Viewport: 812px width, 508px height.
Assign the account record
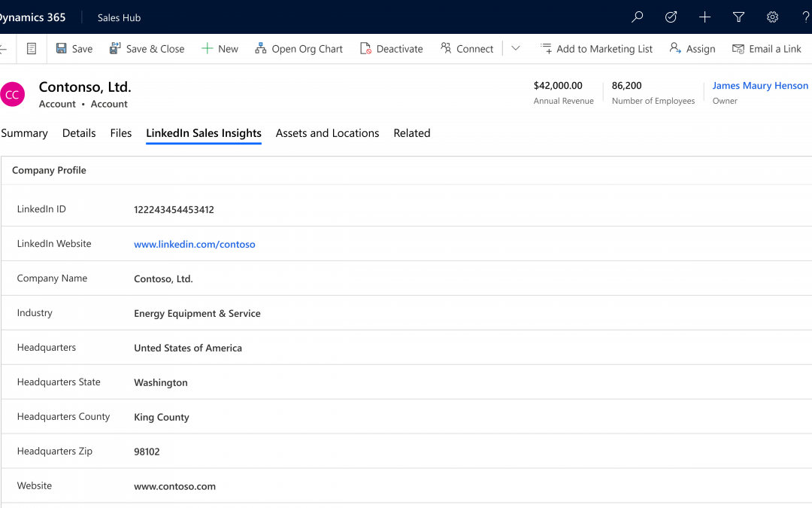[x=692, y=49]
